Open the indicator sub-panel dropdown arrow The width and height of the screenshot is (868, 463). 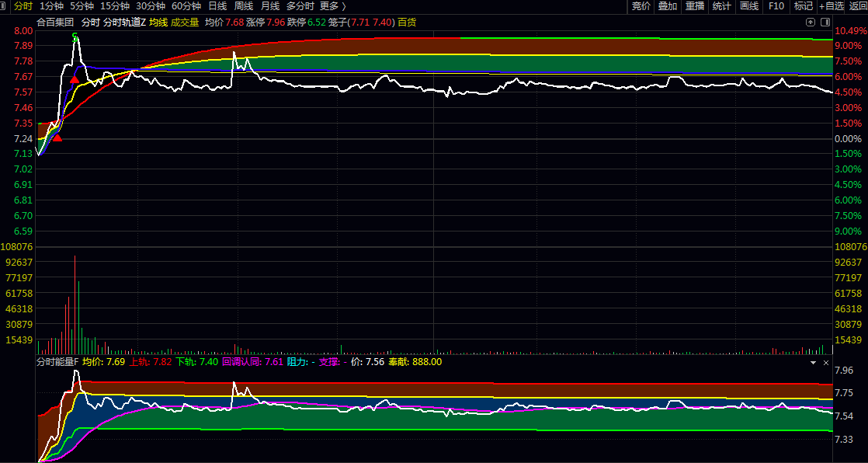click(x=813, y=363)
